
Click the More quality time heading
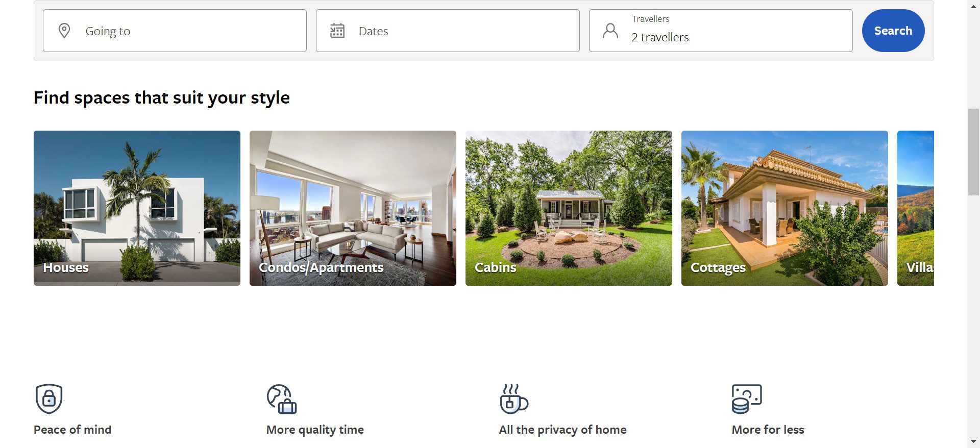315,430
